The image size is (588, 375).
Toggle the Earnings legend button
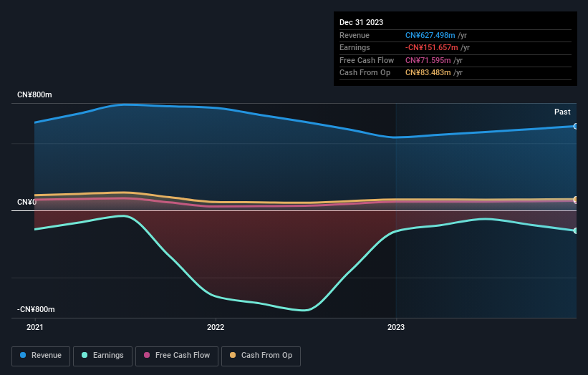coord(102,356)
